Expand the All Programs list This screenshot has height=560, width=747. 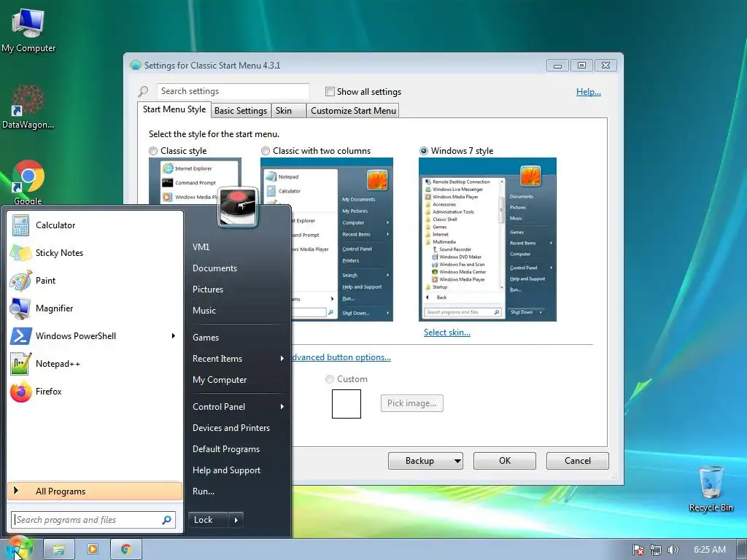95,491
